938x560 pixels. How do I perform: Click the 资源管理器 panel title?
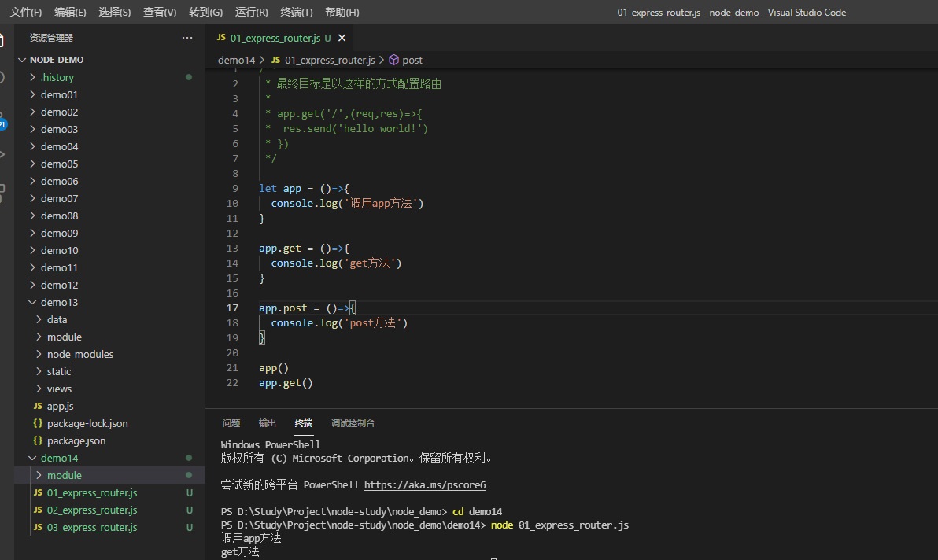click(x=51, y=38)
